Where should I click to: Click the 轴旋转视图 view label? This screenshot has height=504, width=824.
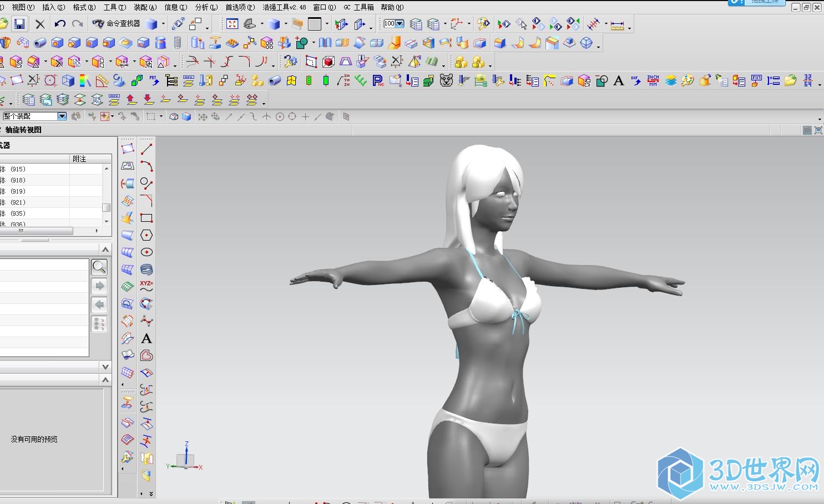(23, 130)
